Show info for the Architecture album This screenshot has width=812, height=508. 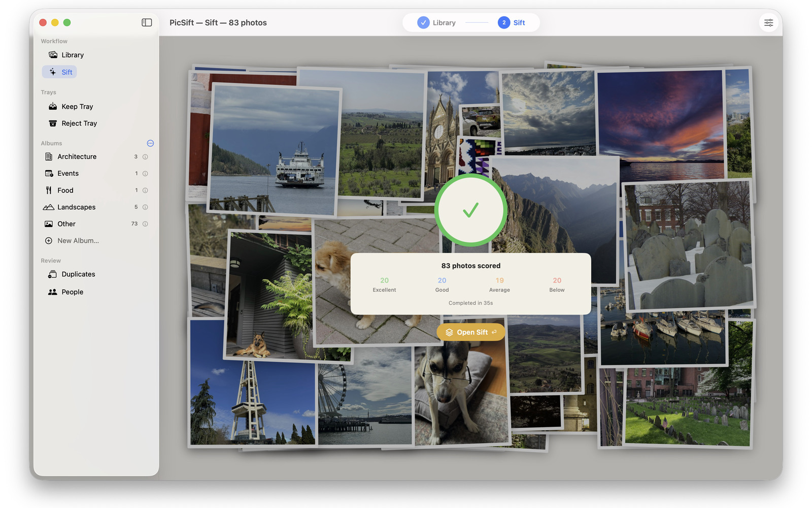(x=145, y=157)
